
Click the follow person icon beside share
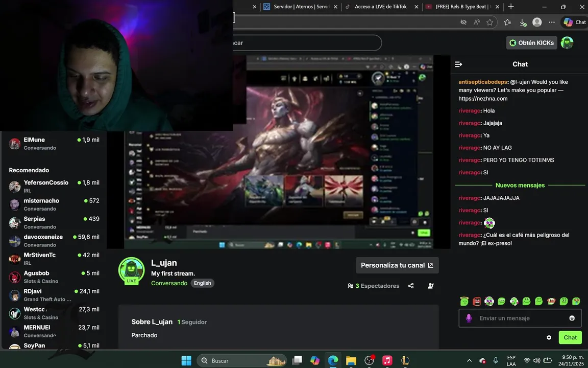431,286
